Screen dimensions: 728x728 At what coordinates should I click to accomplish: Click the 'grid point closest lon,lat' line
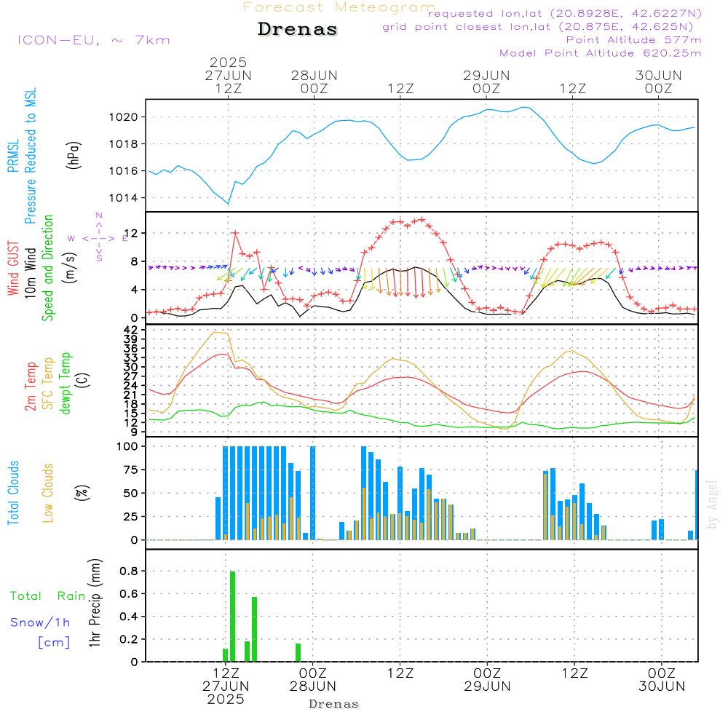pos(538,27)
